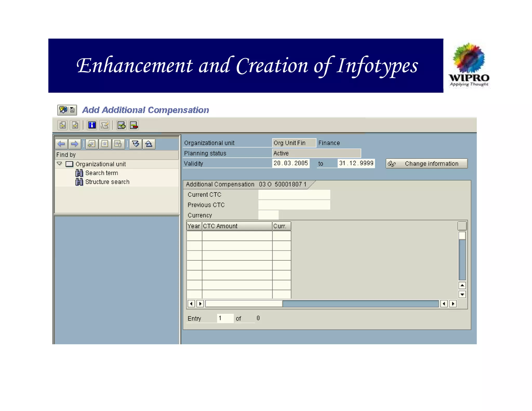Screen dimensions: 532x411
Task: Click the delete search variant icon
Action: coord(118,144)
